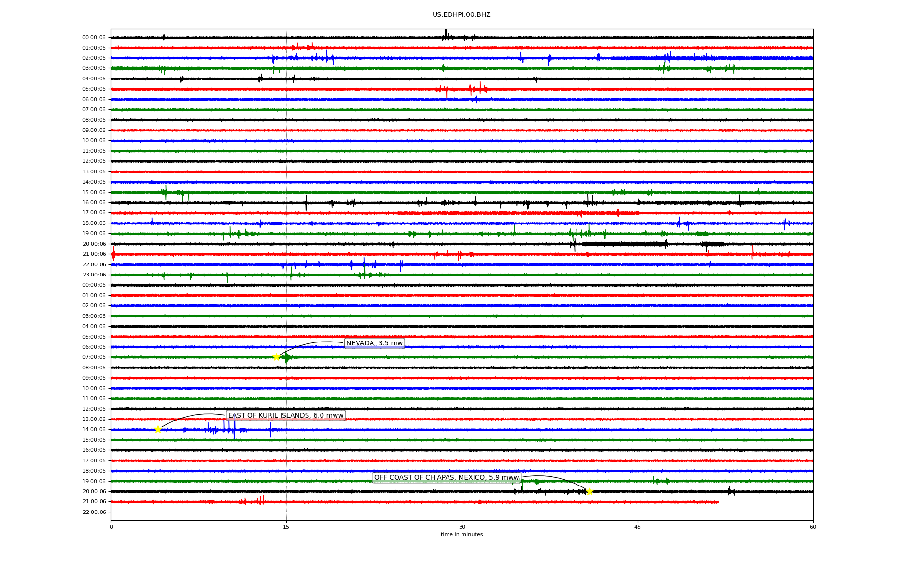
Task: Click the x-axis tick label 0
Action: 111,527
